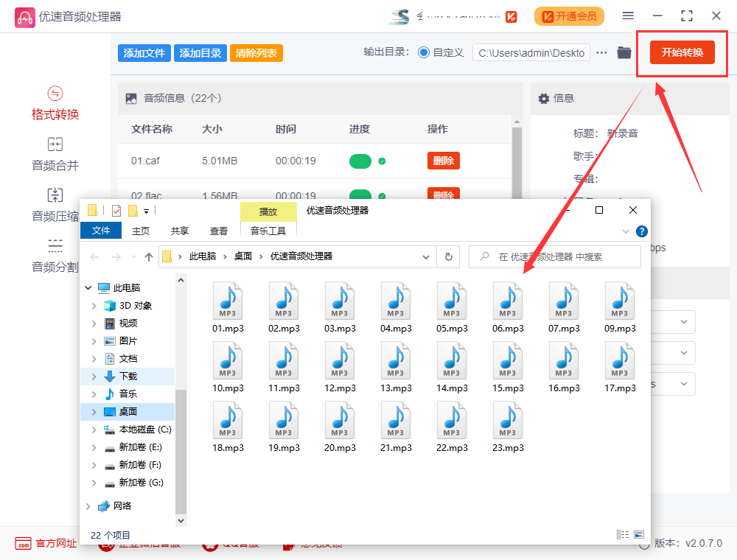Click the Explorer back arrow

[x=94, y=257]
